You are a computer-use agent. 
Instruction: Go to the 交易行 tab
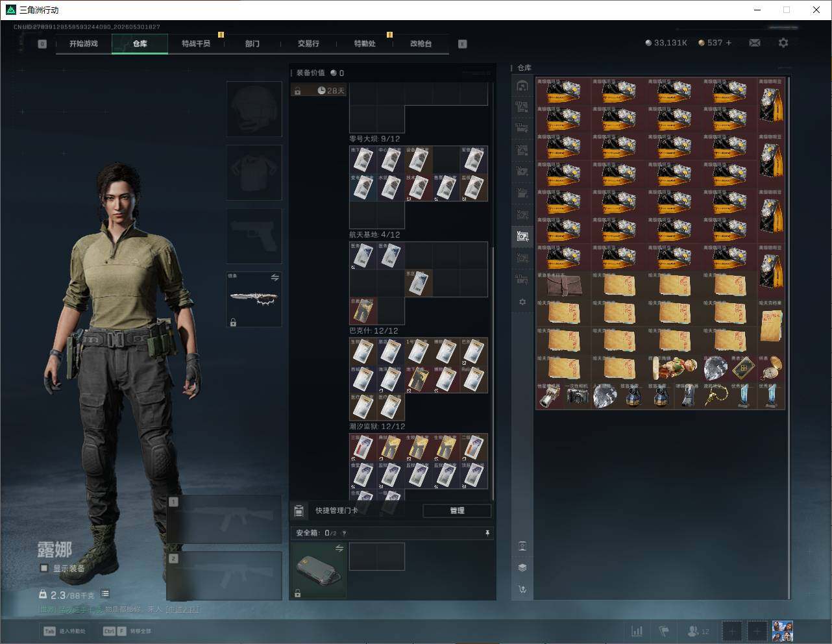tap(308, 43)
